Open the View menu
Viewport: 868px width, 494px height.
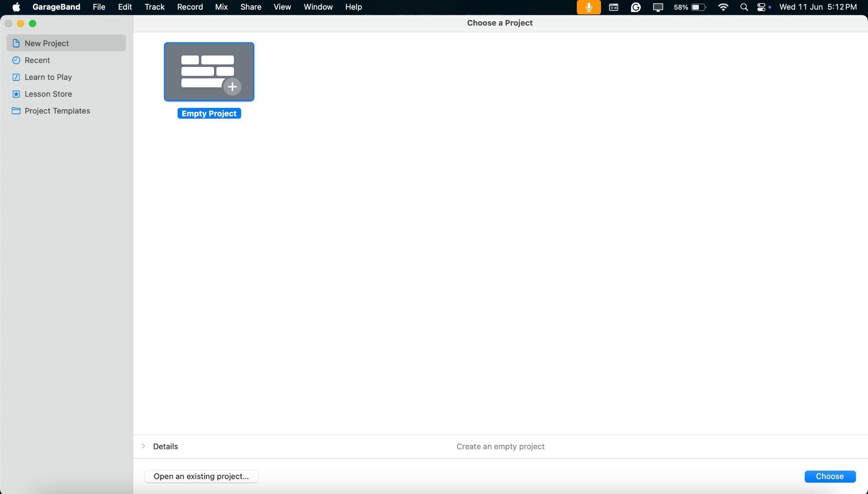282,7
